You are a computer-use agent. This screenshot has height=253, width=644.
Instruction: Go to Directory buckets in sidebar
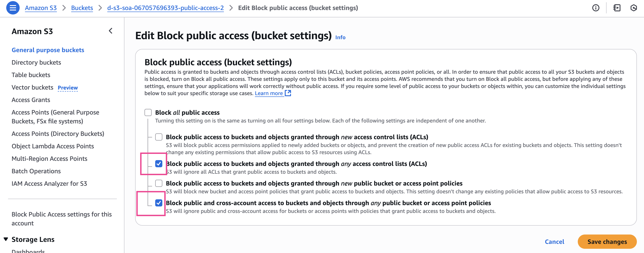click(36, 62)
